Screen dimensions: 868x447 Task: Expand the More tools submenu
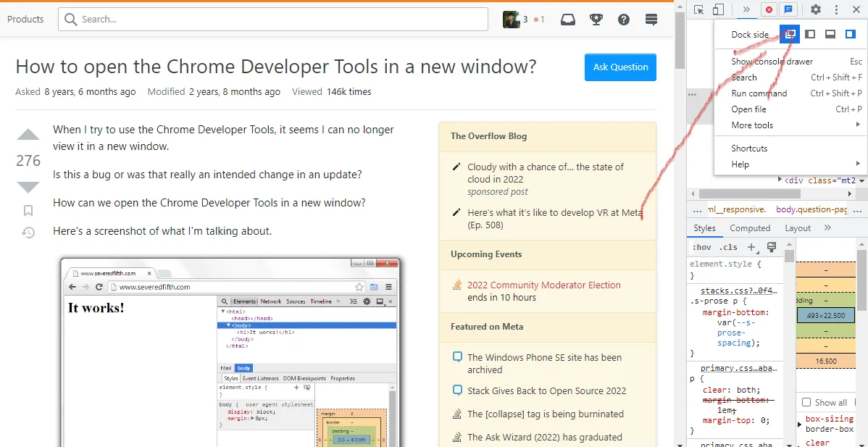(790, 125)
